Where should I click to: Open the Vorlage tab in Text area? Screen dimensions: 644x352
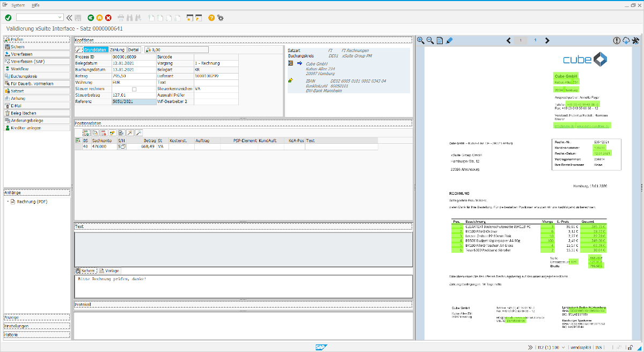click(x=109, y=270)
